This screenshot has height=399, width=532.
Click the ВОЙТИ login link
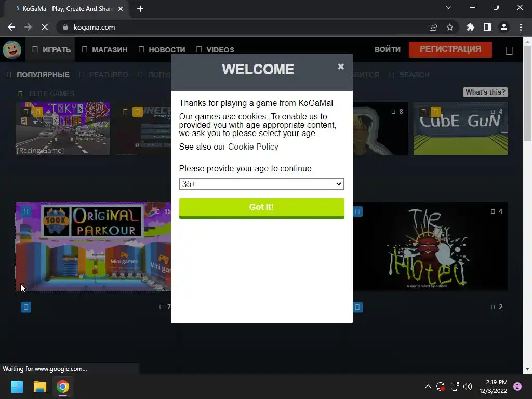coord(387,49)
